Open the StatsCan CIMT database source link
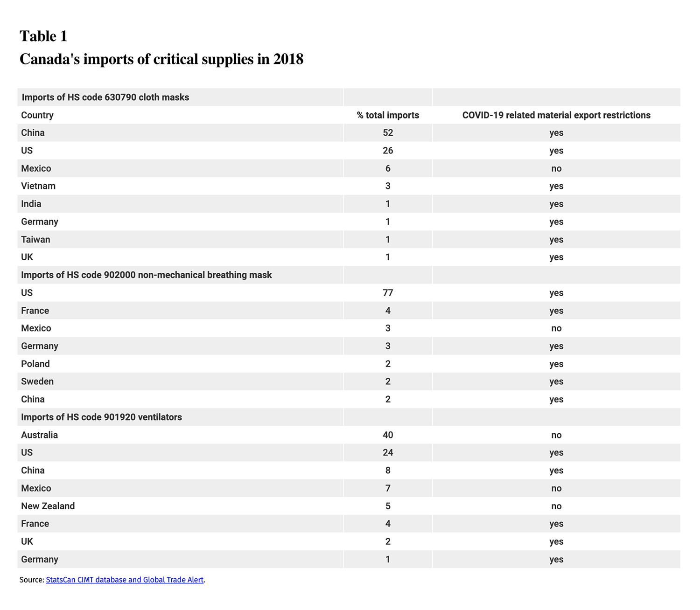Screen dimensions: 700x610 pos(125,580)
